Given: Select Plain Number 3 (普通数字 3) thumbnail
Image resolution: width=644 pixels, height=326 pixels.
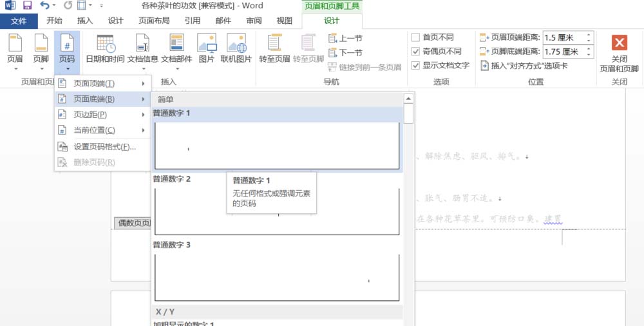Looking at the screenshot, I should click(277, 278).
